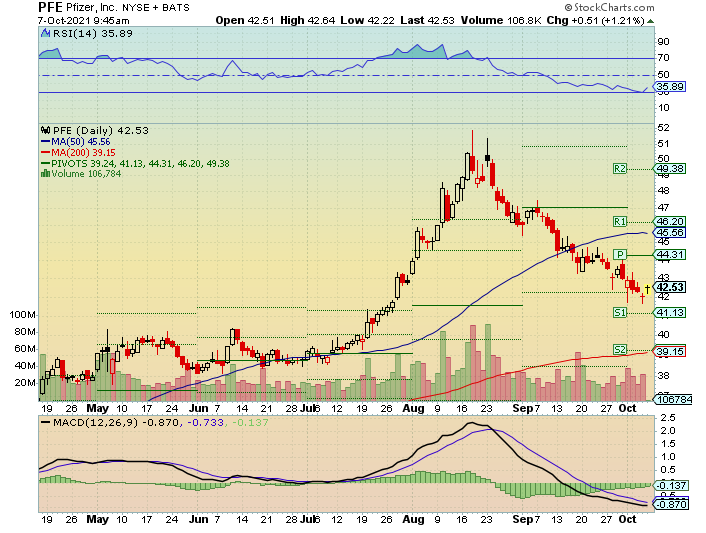Click the S2 pivot support label
Viewport: 706px width, 533px height.
[x=620, y=350]
